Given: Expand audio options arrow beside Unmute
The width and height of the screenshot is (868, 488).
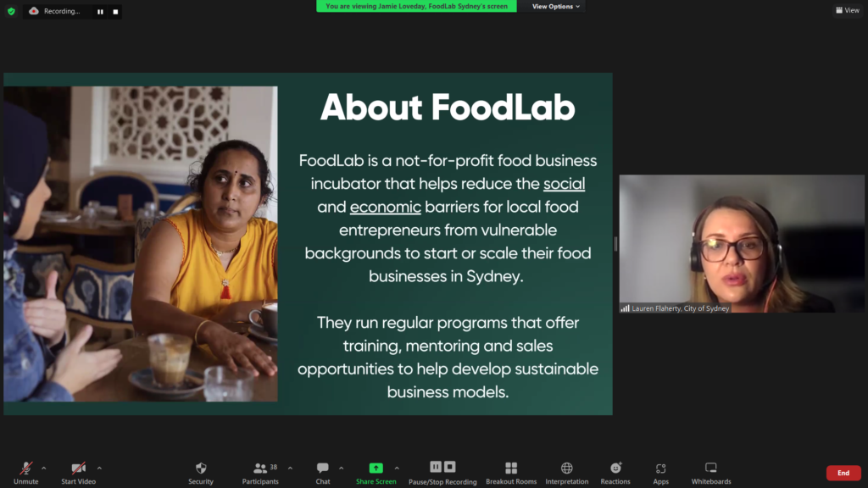Looking at the screenshot, I should pos(44,468).
